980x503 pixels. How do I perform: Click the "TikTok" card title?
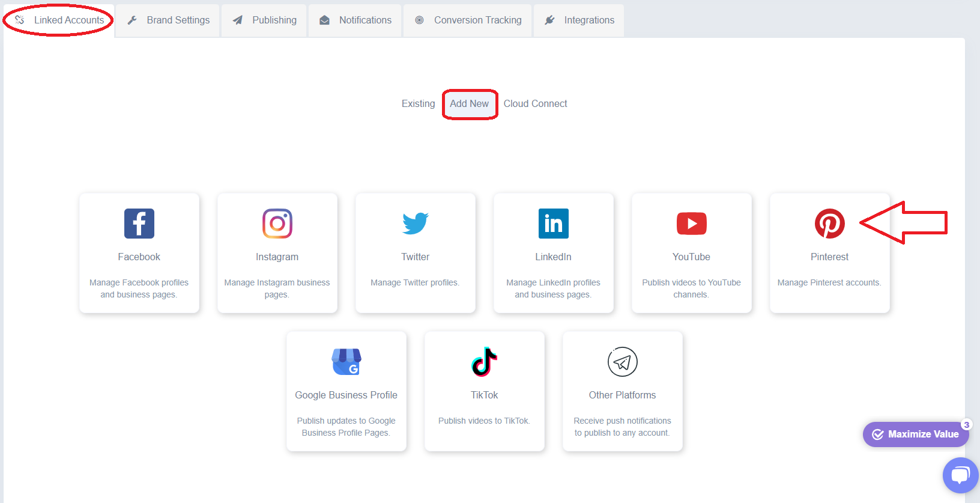click(x=485, y=395)
